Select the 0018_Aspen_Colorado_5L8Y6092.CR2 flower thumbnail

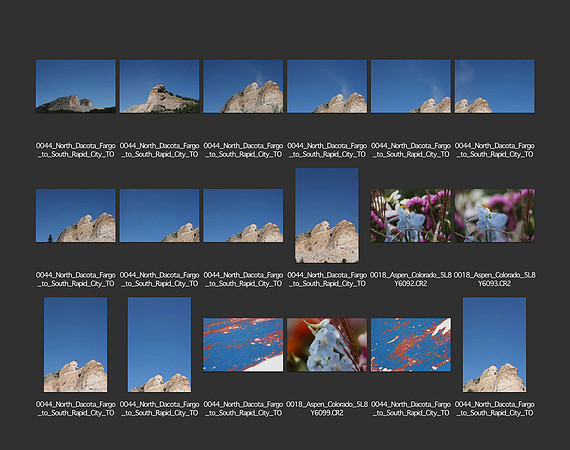click(x=411, y=216)
